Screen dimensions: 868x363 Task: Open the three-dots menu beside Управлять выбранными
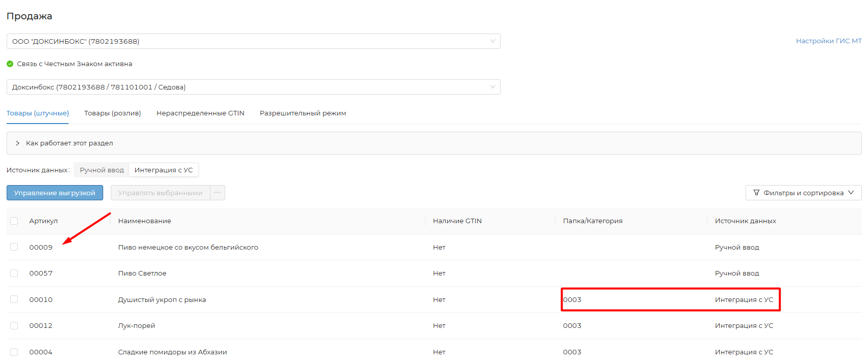click(218, 193)
